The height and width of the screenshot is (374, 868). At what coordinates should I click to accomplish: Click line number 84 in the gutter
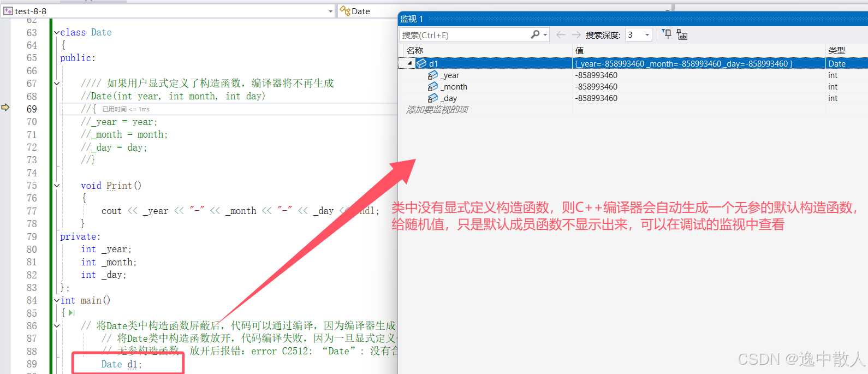pos(32,300)
